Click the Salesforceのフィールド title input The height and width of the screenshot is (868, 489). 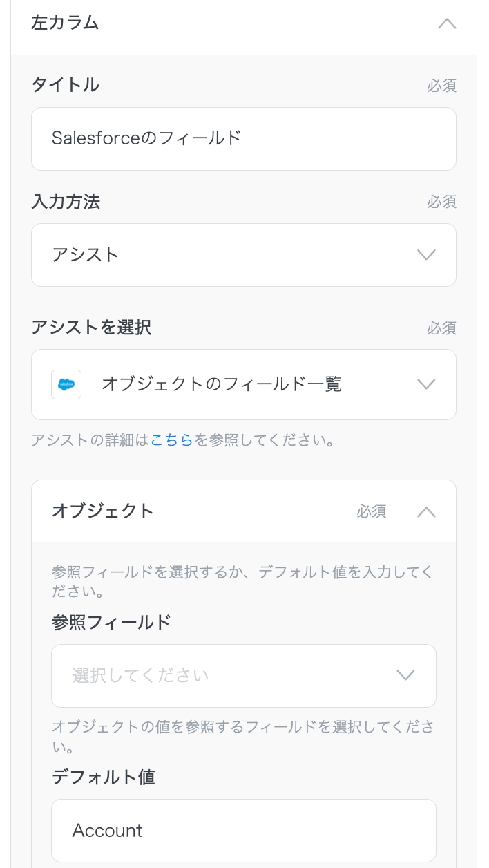[x=243, y=139]
